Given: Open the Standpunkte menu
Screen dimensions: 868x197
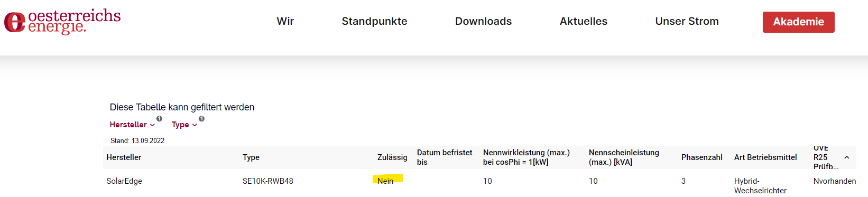Looking at the screenshot, I should click(x=374, y=21).
